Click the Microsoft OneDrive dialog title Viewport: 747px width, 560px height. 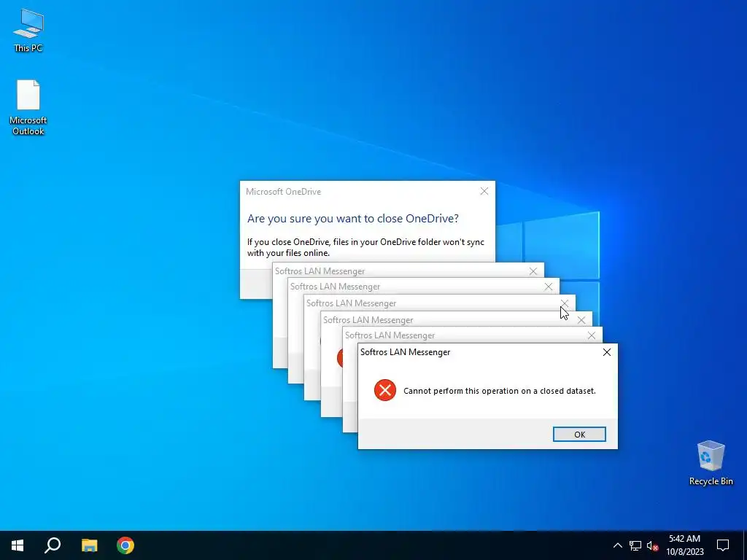coord(284,192)
